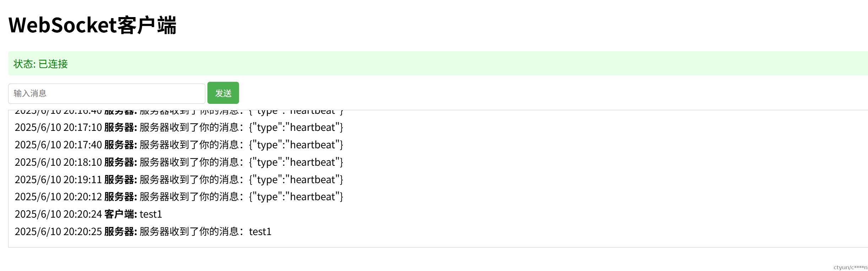
Task: Click the partially hidden top log entry
Action: pyautogui.click(x=179, y=112)
